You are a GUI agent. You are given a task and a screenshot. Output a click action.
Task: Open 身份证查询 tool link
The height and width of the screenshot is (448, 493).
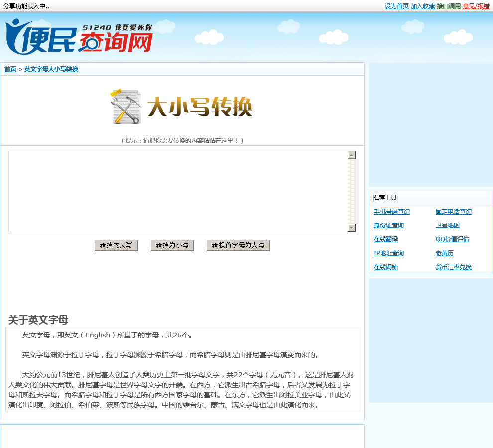pyautogui.click(x=388, y=225)
